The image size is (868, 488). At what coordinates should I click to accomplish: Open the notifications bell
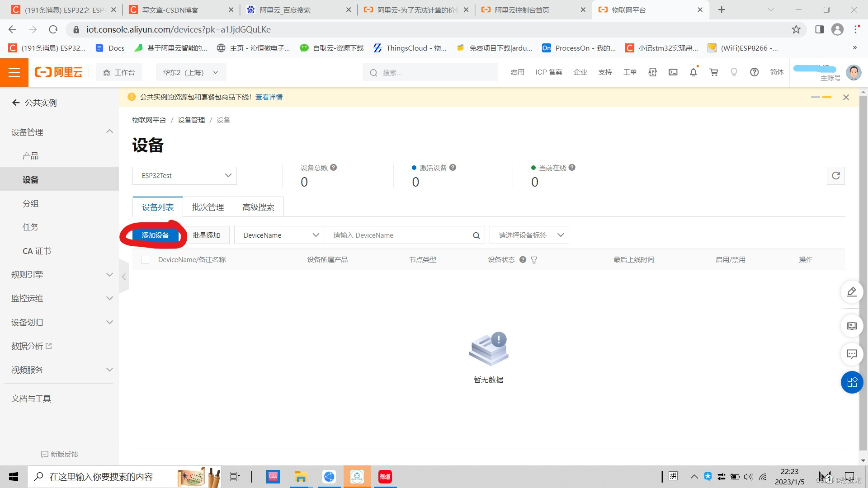coord(693,72)
